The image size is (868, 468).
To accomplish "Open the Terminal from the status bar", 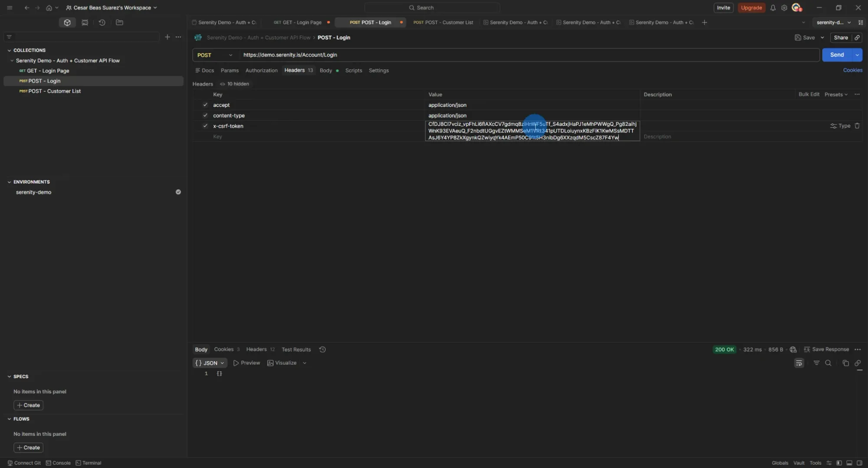I will (x=89, y=463).
